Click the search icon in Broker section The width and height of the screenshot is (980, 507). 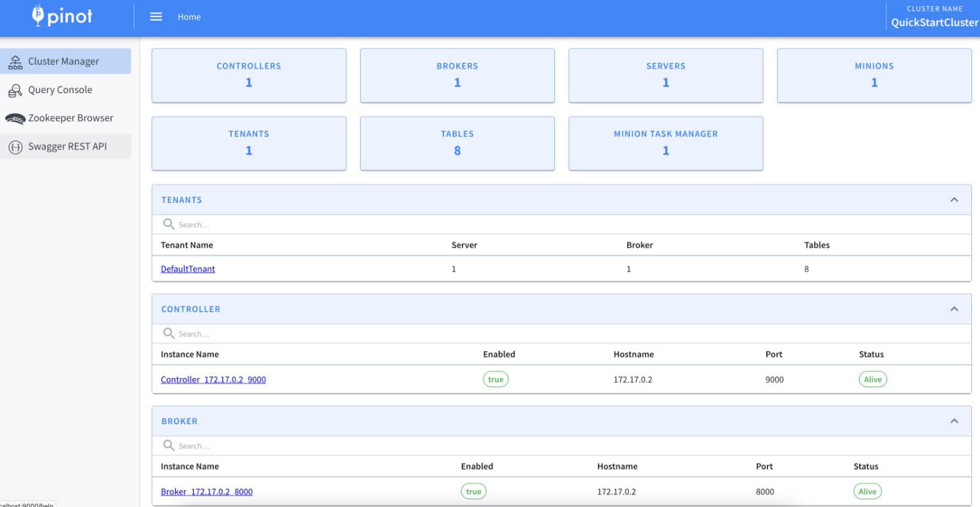click(168, 445)
